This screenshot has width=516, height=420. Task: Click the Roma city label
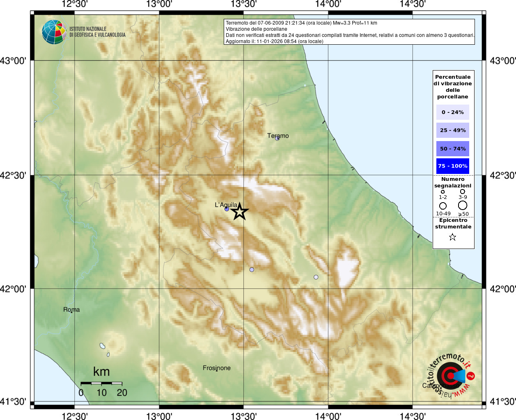(71, 310)
